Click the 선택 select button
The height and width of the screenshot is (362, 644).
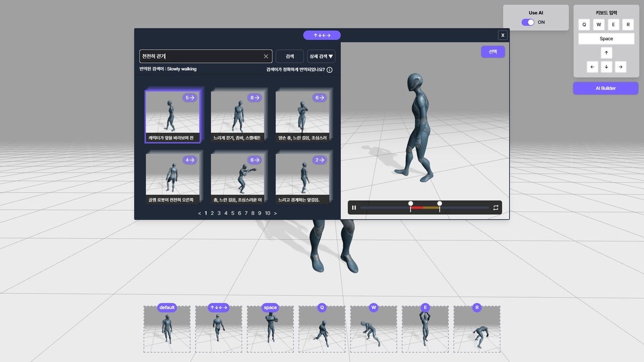pyautogui.click(x=493, y=52)
